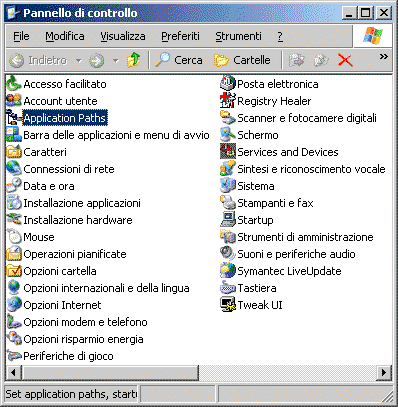Open Connessioni di rete icon

pos(14,169)
